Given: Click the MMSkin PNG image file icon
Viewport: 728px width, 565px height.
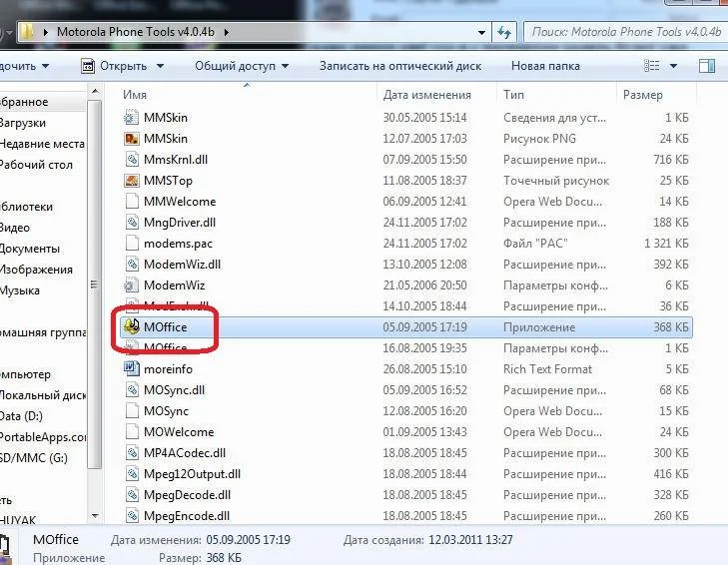Looking at the screenshot, I should point(132,139).
